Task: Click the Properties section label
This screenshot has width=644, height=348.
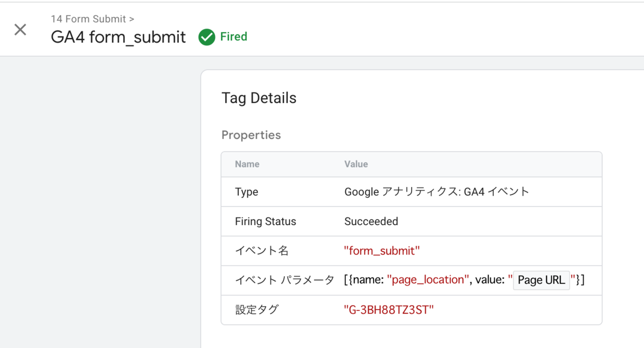Action: pyautogui.click(x=251, y=135)
